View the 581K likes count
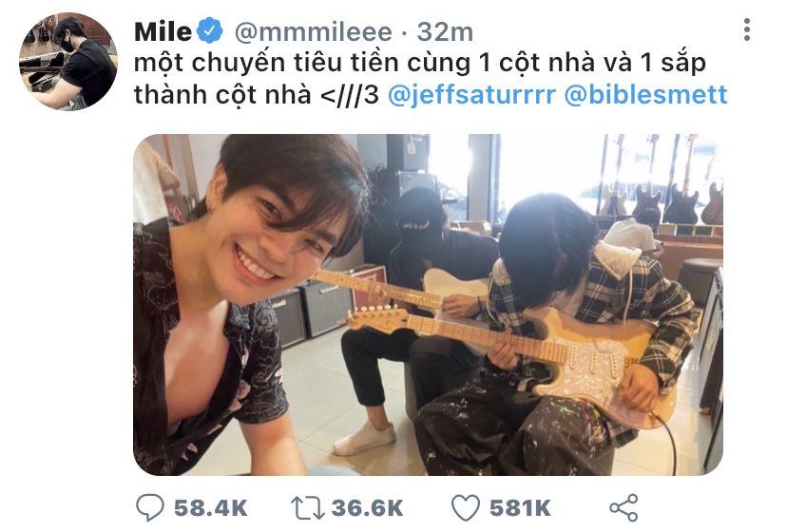Image resolution: width=787 pixels, height=532 pixels. point(520,508)
